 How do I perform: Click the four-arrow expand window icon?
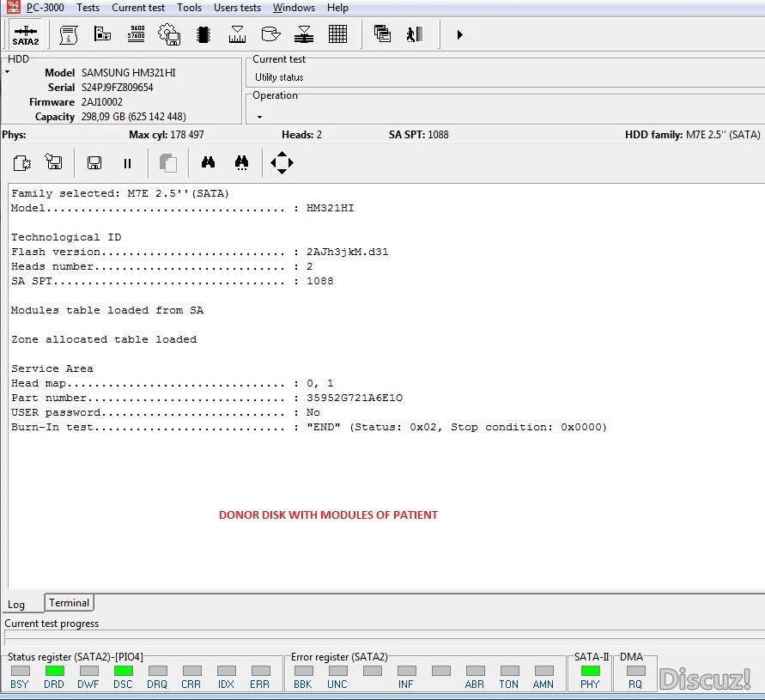pyautogui.click(x=282, y=162)
